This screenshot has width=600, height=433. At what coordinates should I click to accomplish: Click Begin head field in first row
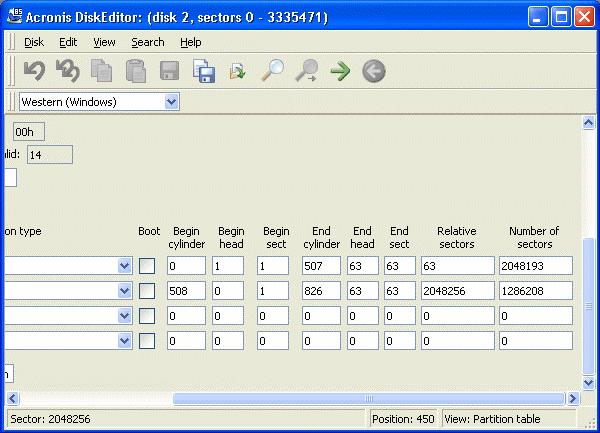click(228, 266)
